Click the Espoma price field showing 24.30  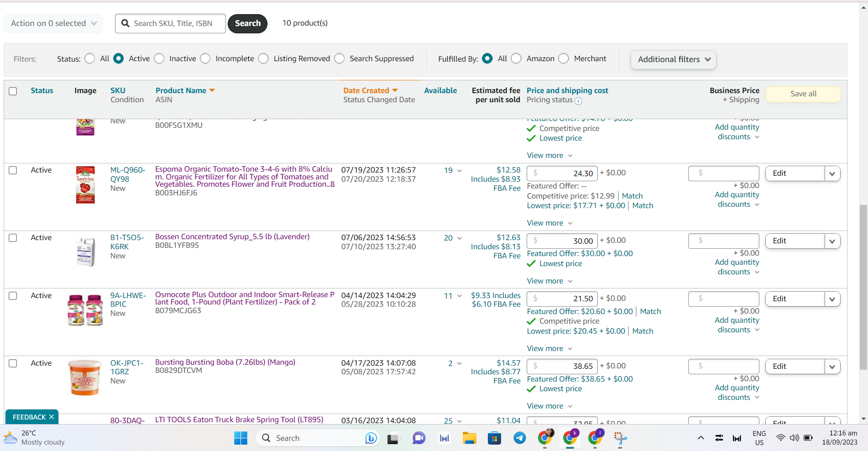pyautogui.click(x=562, y=173)
